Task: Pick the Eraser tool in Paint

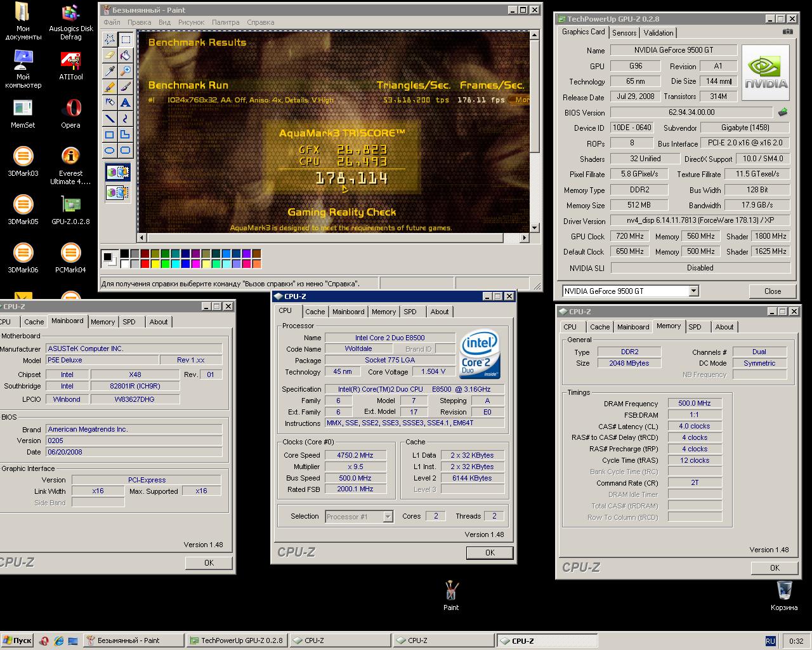Action: tap(110, 55)
